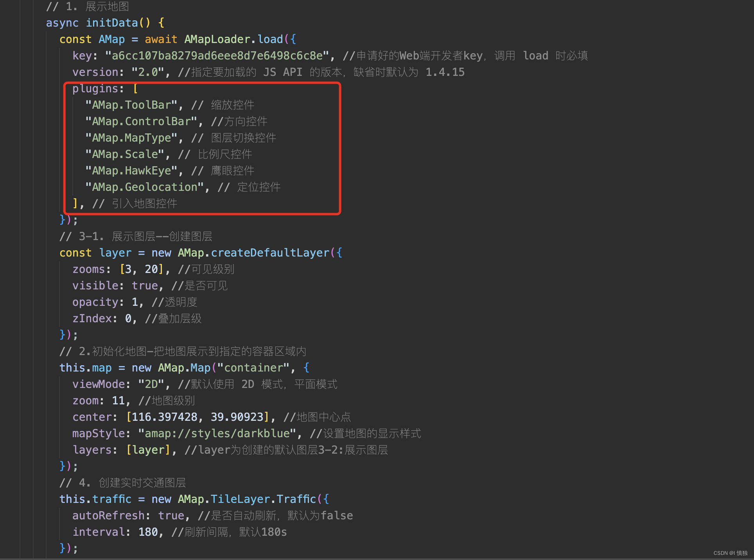Click the "AMap.Scale" plugin string
754x560 pixels.
point(125,154)
